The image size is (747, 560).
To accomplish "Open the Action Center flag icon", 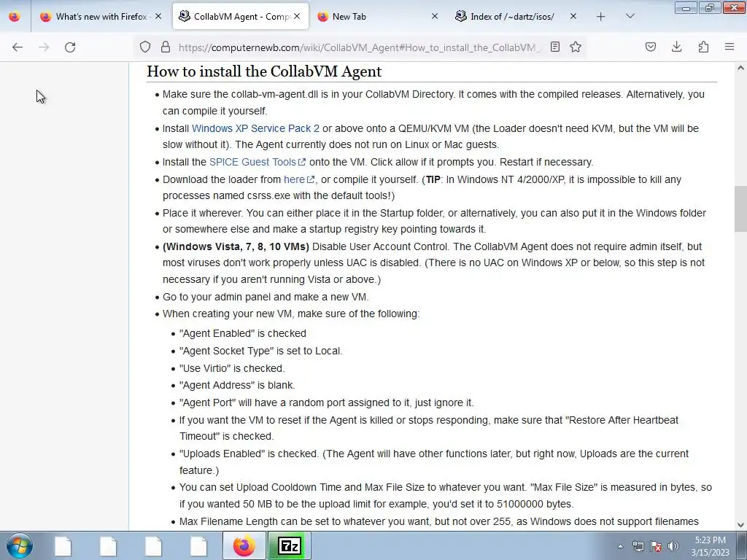I will pyautogui.click(x=656, y=546).
